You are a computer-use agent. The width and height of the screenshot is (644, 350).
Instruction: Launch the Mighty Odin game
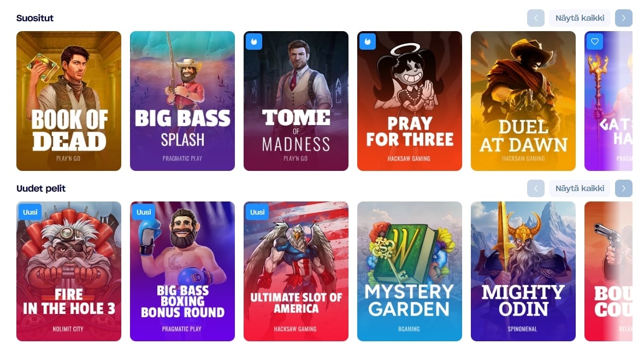(x=523, y=271)
